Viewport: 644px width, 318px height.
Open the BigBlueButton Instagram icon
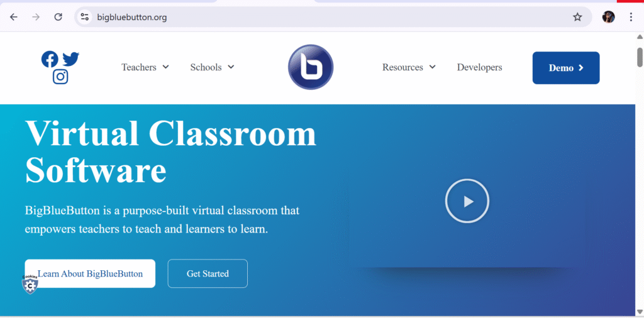60,77
